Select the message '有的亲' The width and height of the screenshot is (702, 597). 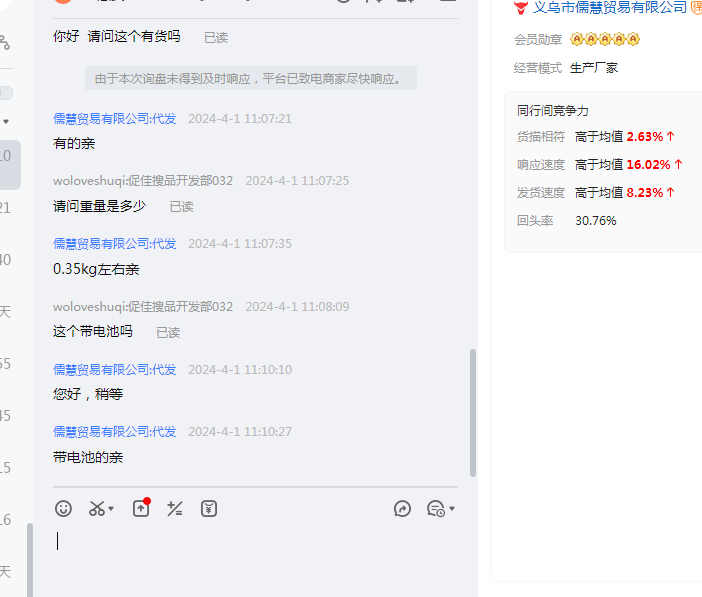tap(74, 143)
